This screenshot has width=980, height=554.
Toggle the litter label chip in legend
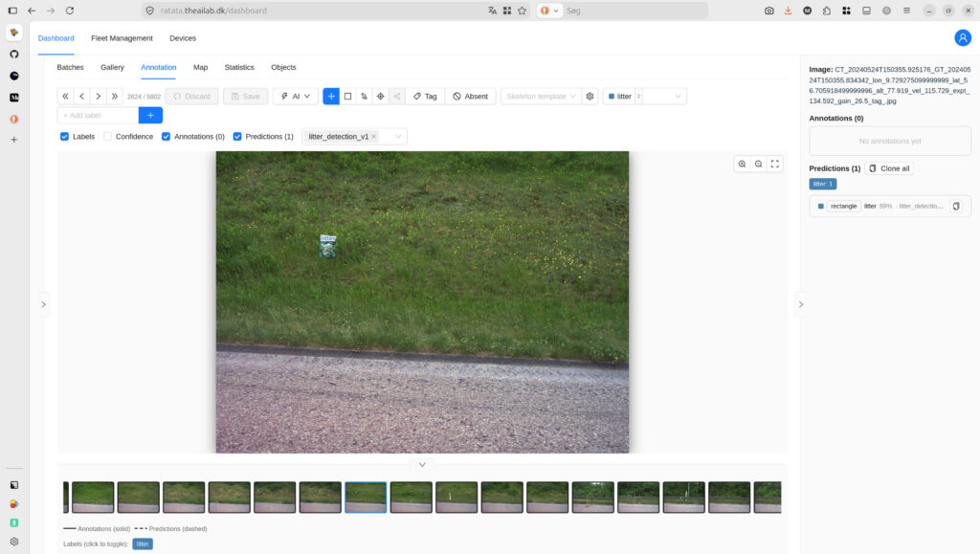(143, 544)
